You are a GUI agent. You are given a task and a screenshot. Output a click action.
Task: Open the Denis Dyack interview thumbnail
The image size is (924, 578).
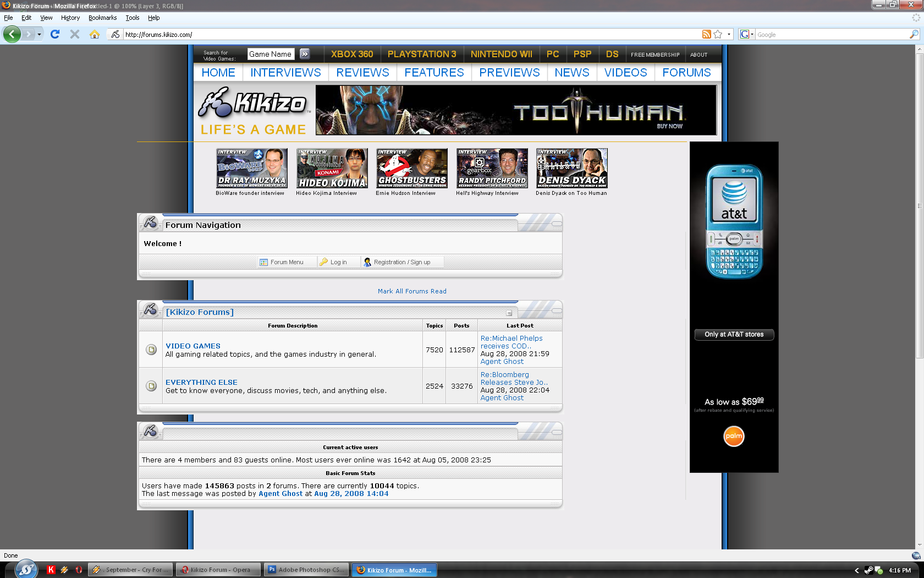(572, 168)
